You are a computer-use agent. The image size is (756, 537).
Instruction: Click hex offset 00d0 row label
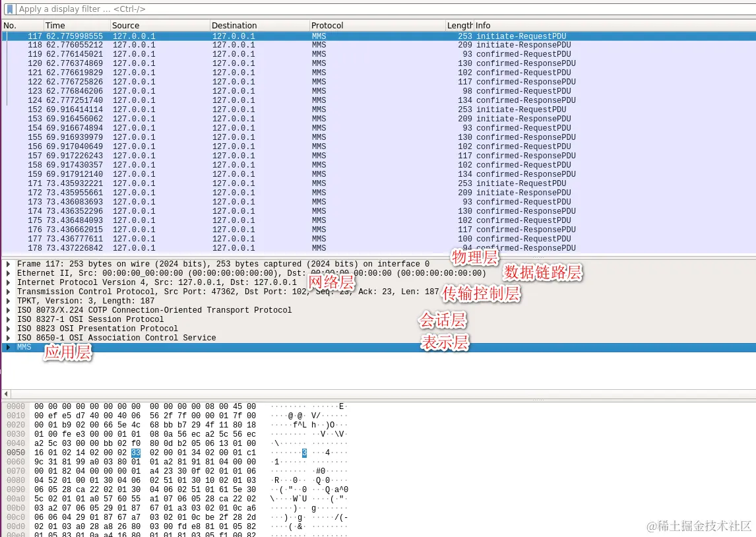click(x=16, y=527)
